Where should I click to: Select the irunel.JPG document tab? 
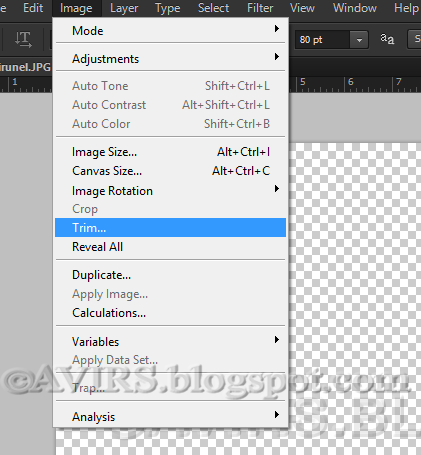[x=26, y=67]
